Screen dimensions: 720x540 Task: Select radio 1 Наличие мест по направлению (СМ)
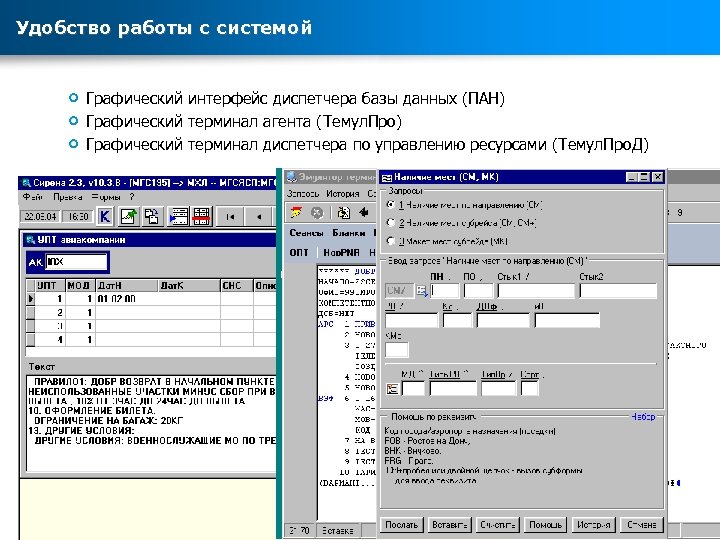pyautogui.click(x=391, y=204)
